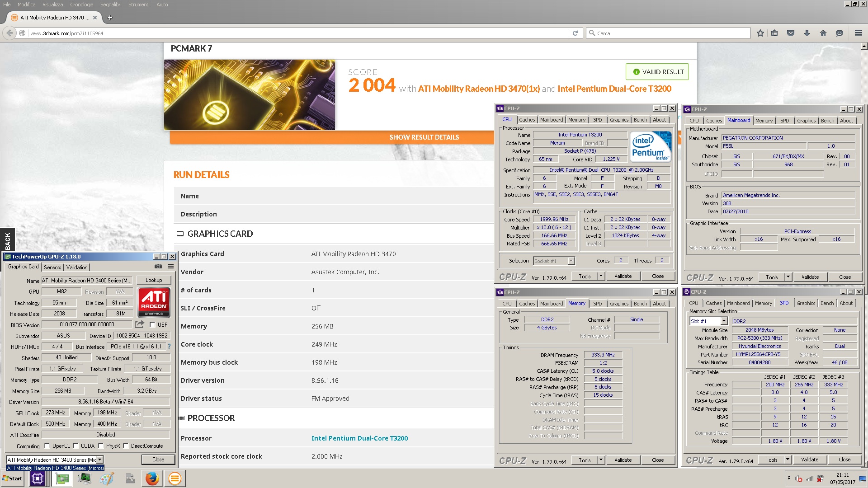The height and width of the screenshot is (488, 868).
Task: Click the ATI Radeon graphics logo
Action: [154, 302]
